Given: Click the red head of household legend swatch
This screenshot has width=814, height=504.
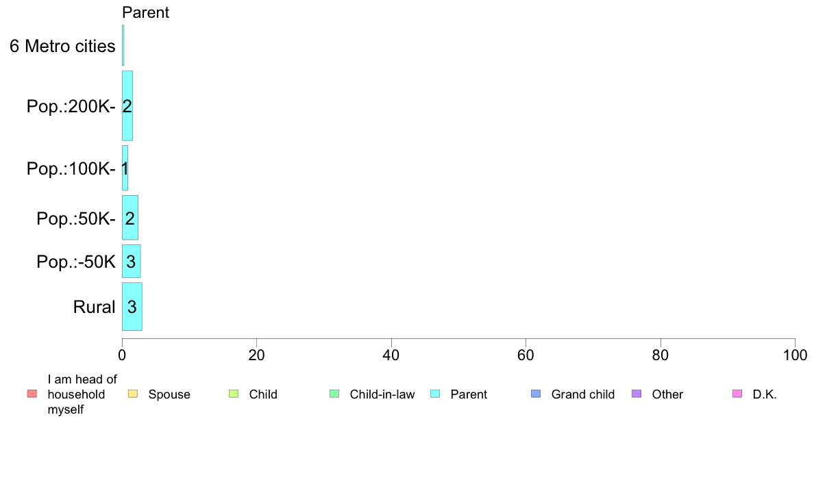Looking at the screenshot, I should tap(32, 394).
